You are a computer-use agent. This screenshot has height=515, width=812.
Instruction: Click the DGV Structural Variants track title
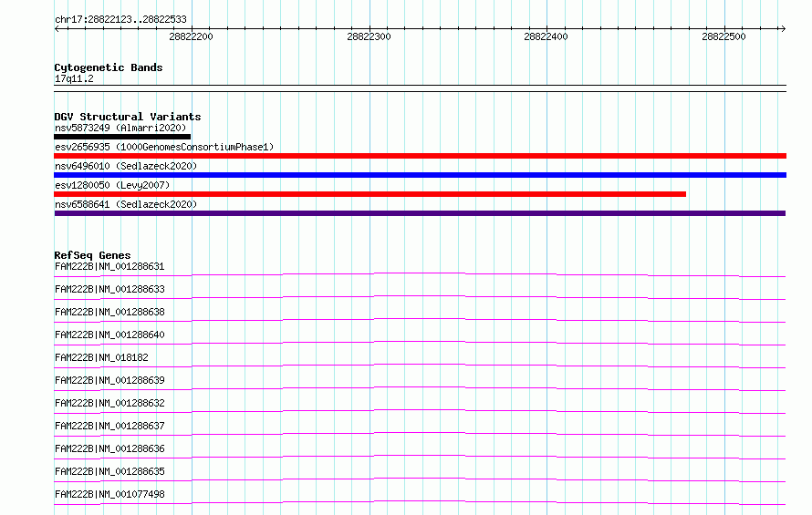pyautogui.click(x=128, y=117)
